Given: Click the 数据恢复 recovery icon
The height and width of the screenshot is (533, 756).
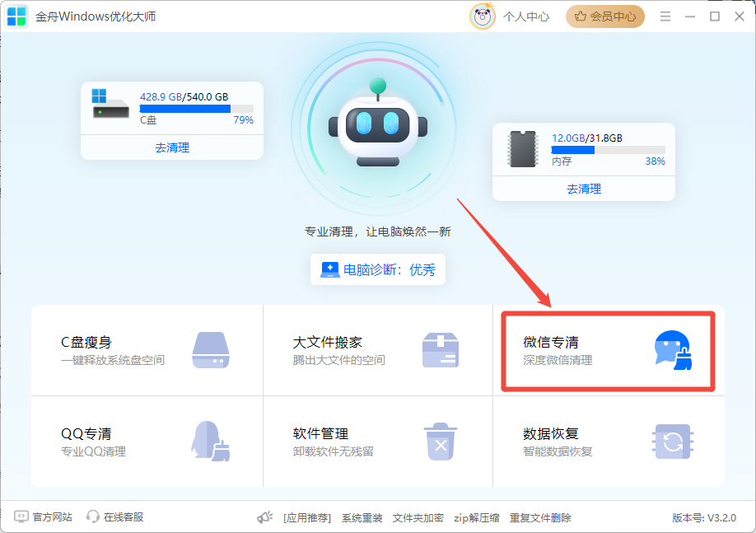Looking at the screenshot, I should [x=673, y=442].
